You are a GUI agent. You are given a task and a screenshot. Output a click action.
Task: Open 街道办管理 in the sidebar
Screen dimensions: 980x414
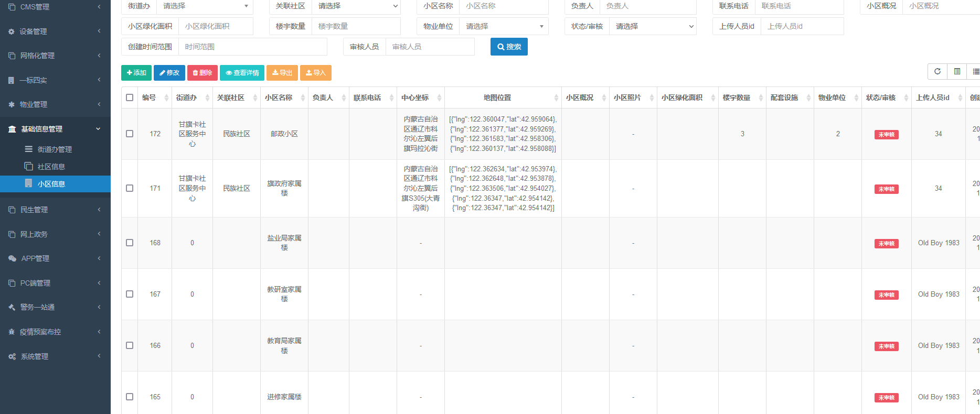(x=55, y=149)
